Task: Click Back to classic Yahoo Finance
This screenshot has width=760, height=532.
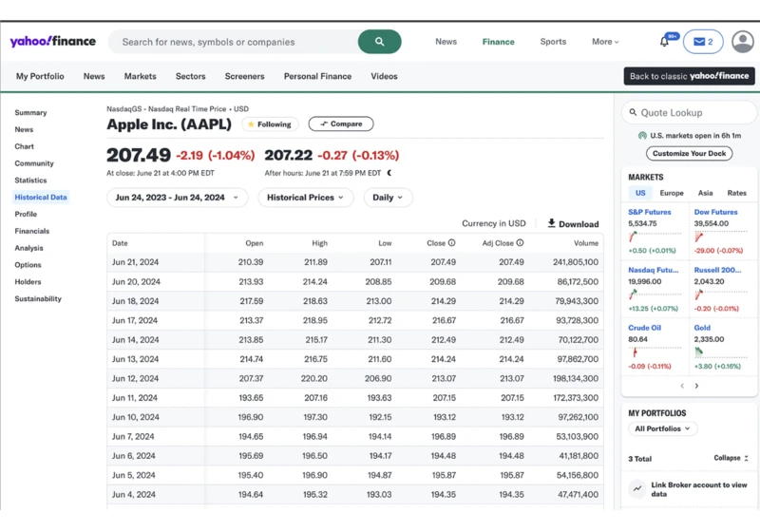Action: coord(689,76)
